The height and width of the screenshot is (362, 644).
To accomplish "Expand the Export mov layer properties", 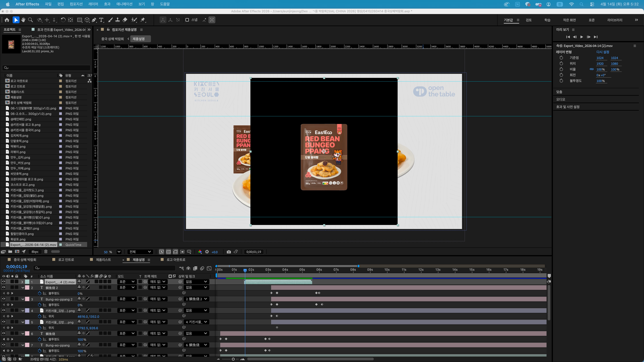I will (x=22, y=282).
